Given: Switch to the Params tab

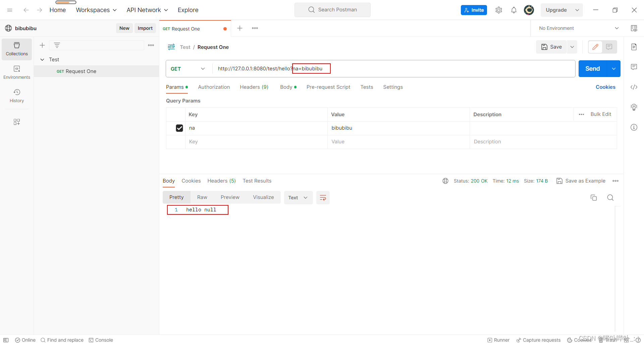Looking at the screenshot, I should point(177,87).
